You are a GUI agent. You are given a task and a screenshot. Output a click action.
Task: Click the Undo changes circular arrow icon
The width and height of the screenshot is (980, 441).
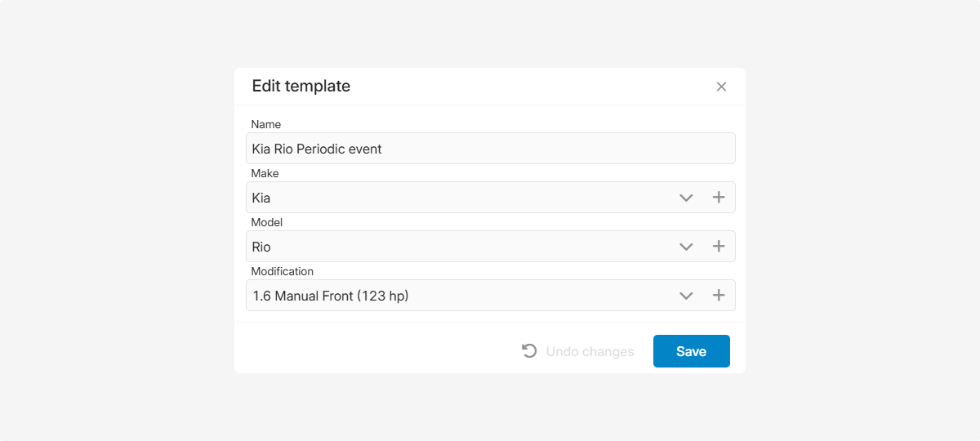pos(529,351)
